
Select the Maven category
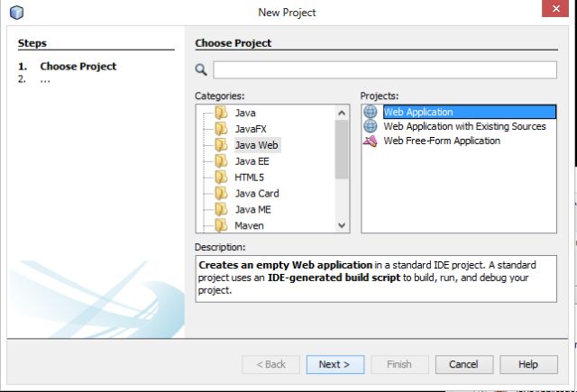pos(249,226)
